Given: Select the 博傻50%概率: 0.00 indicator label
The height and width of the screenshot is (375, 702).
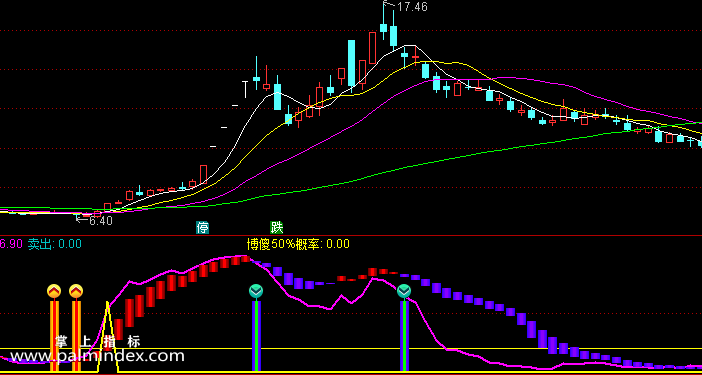Looking at the screenshot, I should pos(298,244).
